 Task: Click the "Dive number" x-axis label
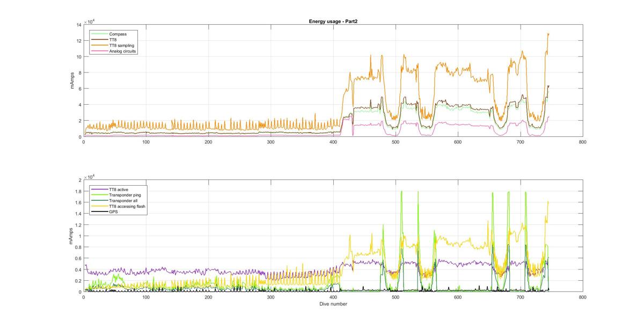coord(333,304)
